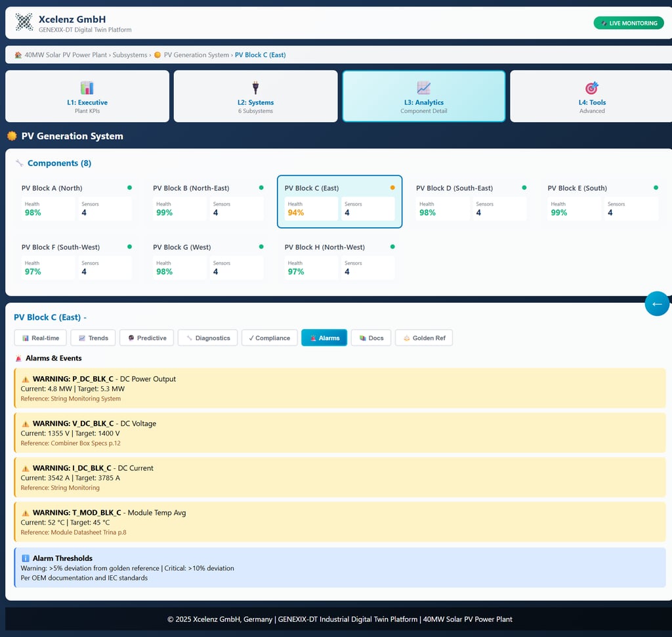Click the plug icon on the L2: Systems card

(255, 87)
